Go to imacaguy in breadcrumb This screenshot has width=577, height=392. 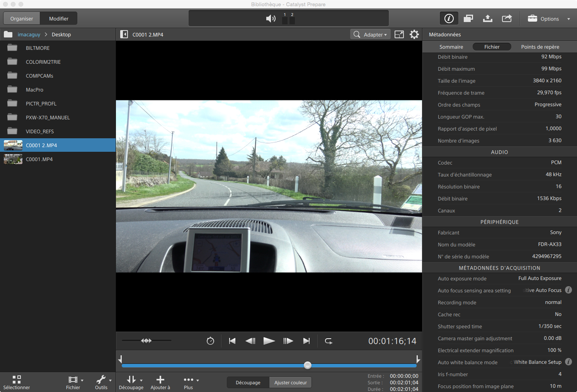click(29, 34)
